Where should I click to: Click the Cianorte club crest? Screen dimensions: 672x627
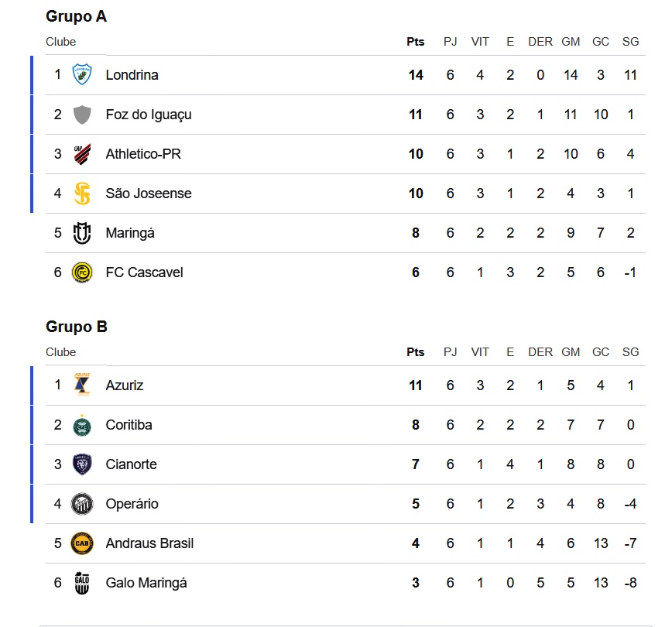point(82,464)
